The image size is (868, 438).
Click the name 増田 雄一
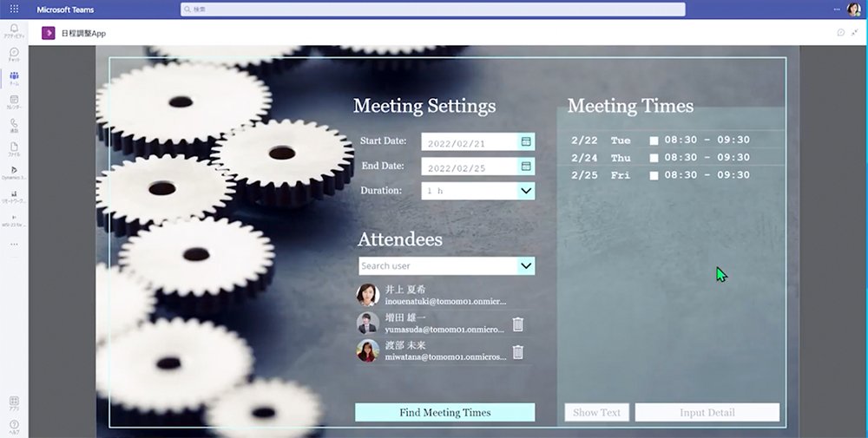(x=405, y=317)
